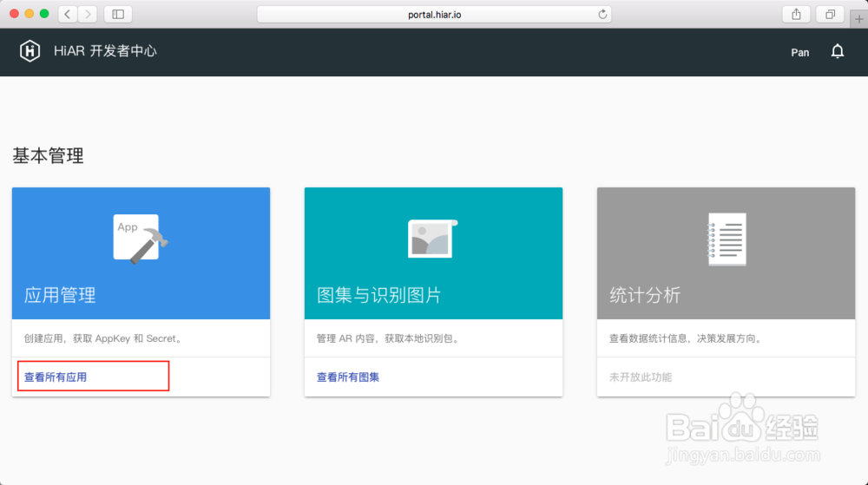The image size is (868, 485).
Task: Click the AppKey 和 Secret description text
Action: pos(103,338)
